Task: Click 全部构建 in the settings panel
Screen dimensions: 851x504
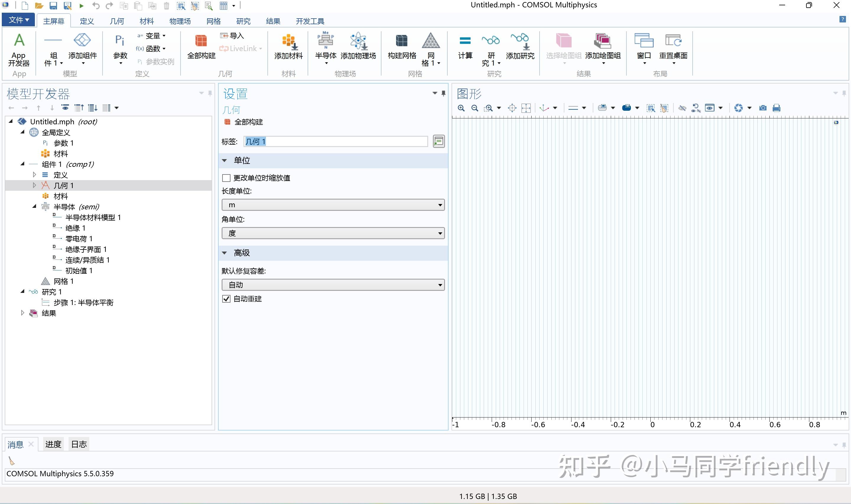Action: [248, 122]
